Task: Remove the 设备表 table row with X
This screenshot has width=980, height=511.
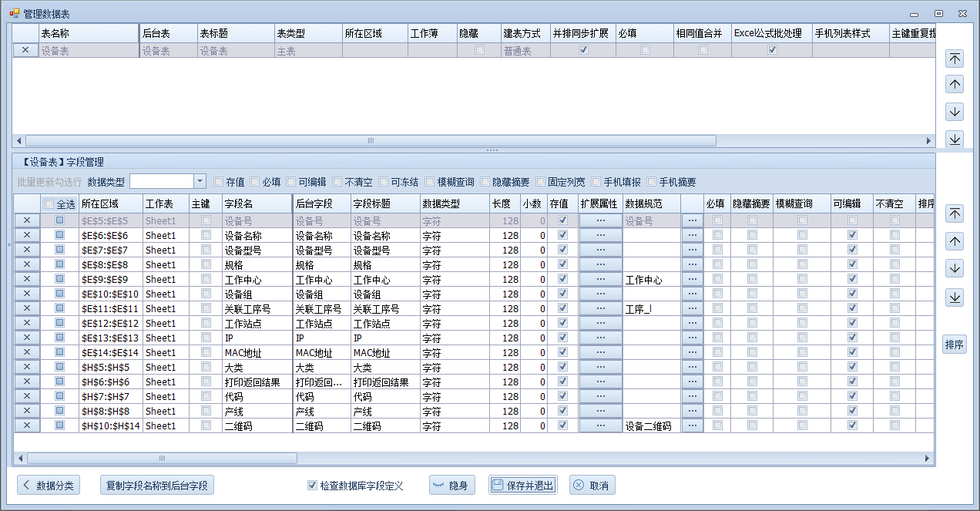Action: [25, 50]
